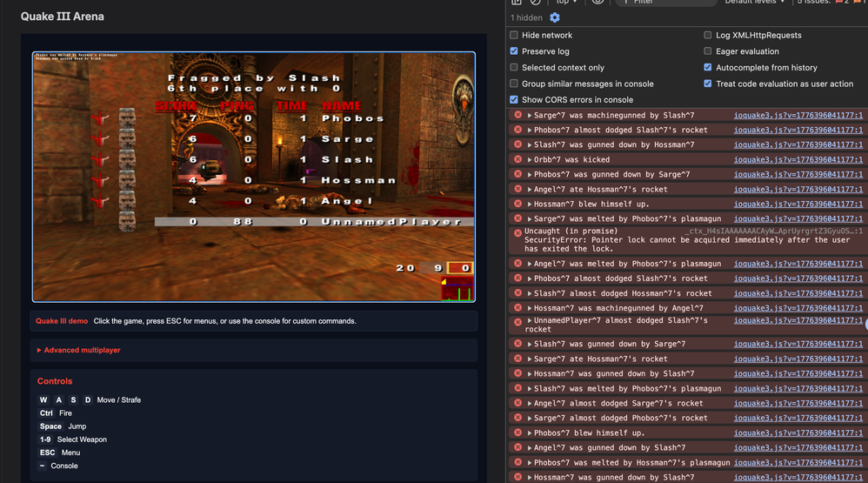The image size is (868, 483).
Task: Click error icon beside 'Phobos was gunned down by Sarge'
Action: (517, 174)
